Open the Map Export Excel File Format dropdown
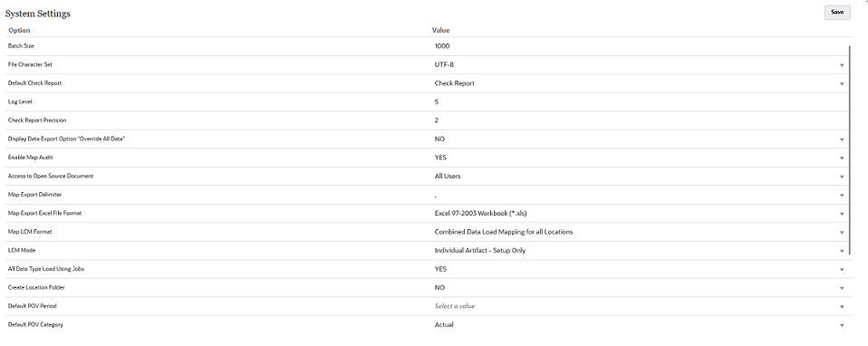 click(842, 214)
